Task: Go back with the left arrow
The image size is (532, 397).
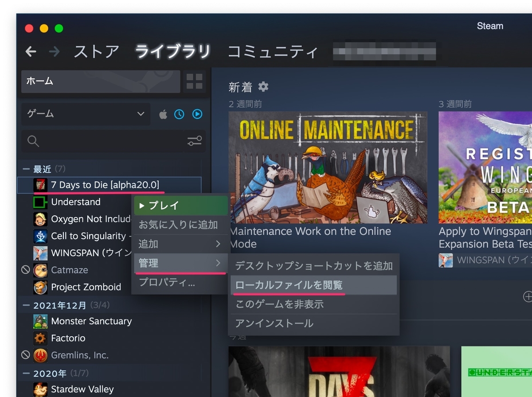Action: coord(31,52)
